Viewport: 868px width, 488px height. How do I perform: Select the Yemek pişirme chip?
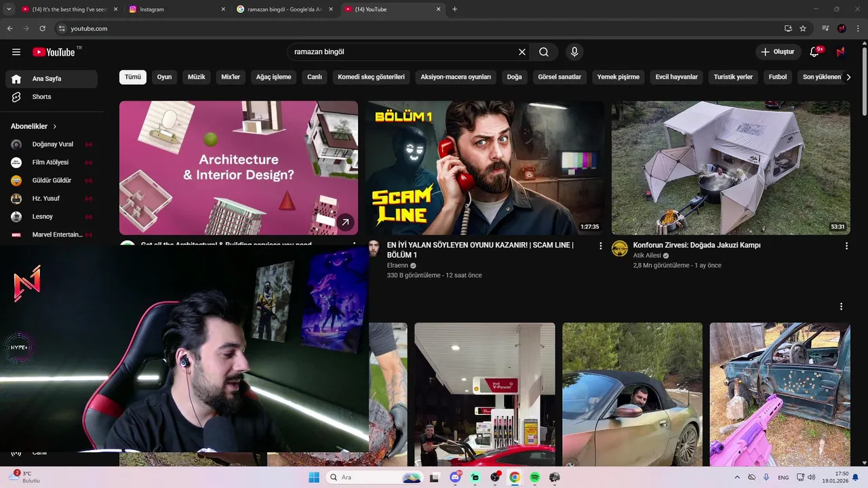pyautogui.click(x=618, y=77)
